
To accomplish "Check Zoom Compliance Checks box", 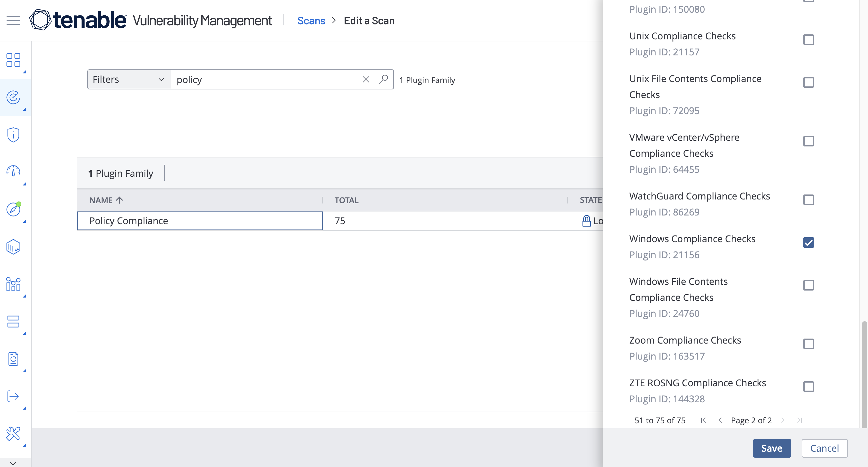I will point(808,344).
